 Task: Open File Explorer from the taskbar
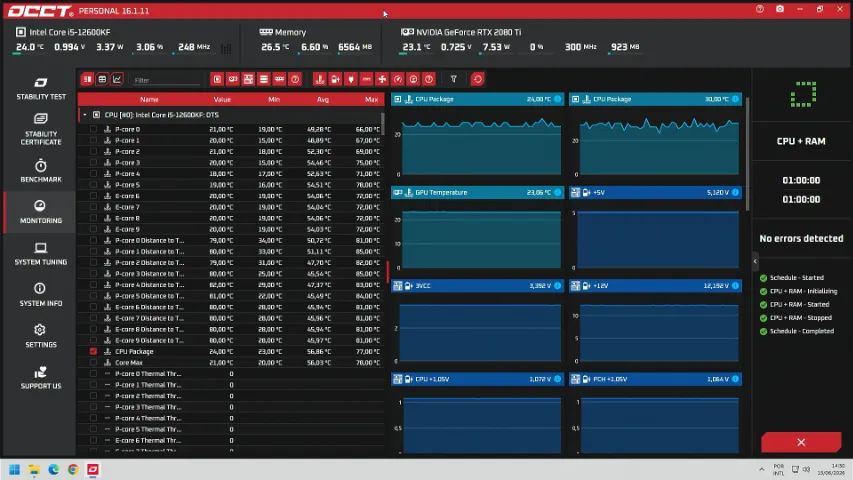[34, 470]
